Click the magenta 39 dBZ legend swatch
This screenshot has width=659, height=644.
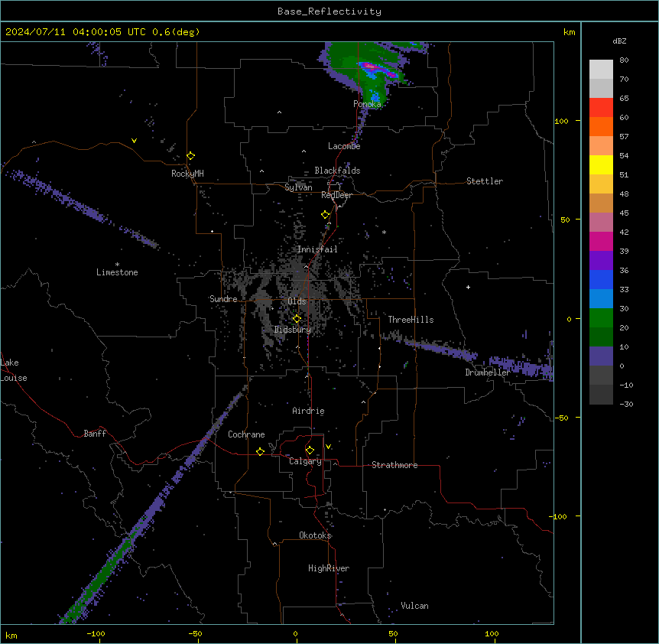point(601,241)
